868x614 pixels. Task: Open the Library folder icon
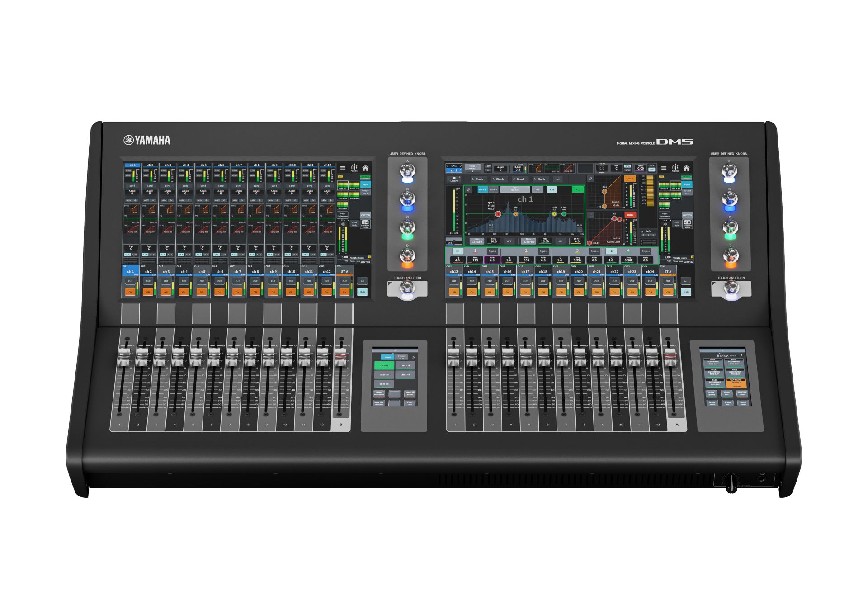tap(454, 179)
